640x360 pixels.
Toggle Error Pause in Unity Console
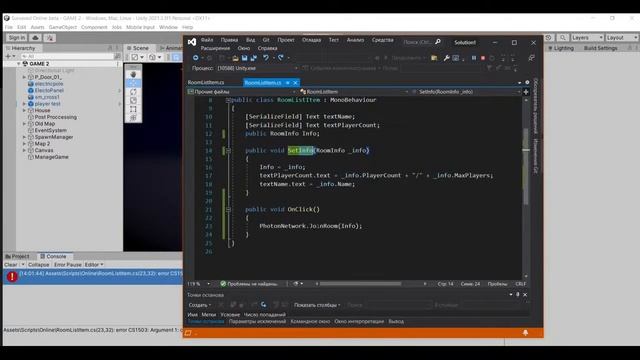coord(68,264)
